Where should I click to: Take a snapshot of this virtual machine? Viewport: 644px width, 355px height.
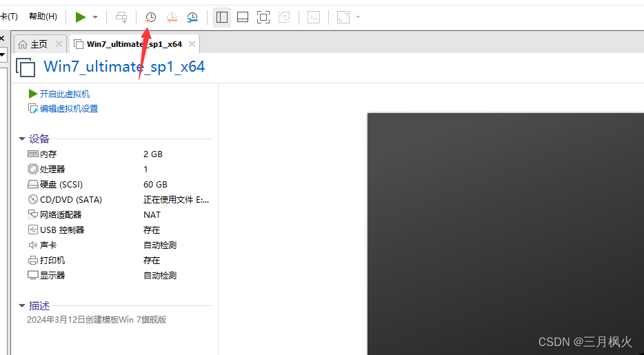pos(151,17)
